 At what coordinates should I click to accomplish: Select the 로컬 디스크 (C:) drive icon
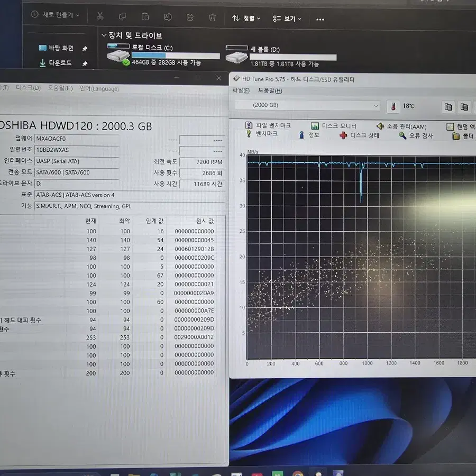coord(118,55)
